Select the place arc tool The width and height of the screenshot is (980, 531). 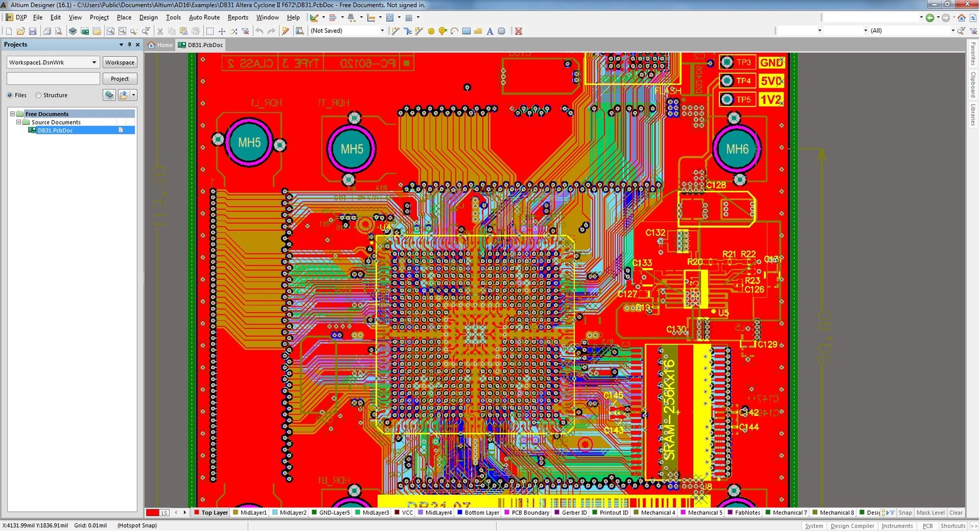click(x=455, y=31)
